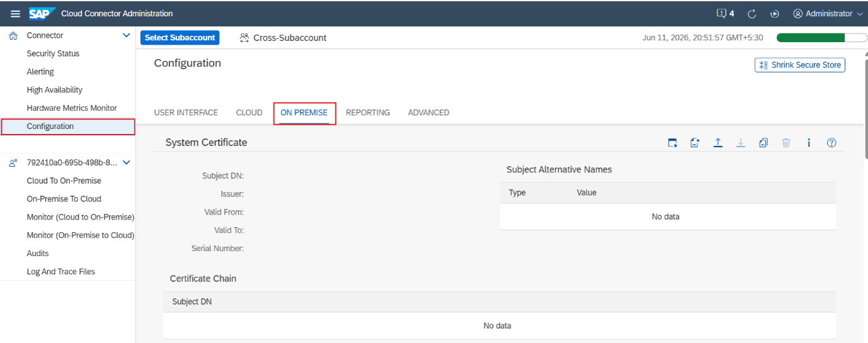The height and width of the screenshot is (343, 868).
Task: Click the Connector home icon in sidebar
Action: tap(13, 36)
